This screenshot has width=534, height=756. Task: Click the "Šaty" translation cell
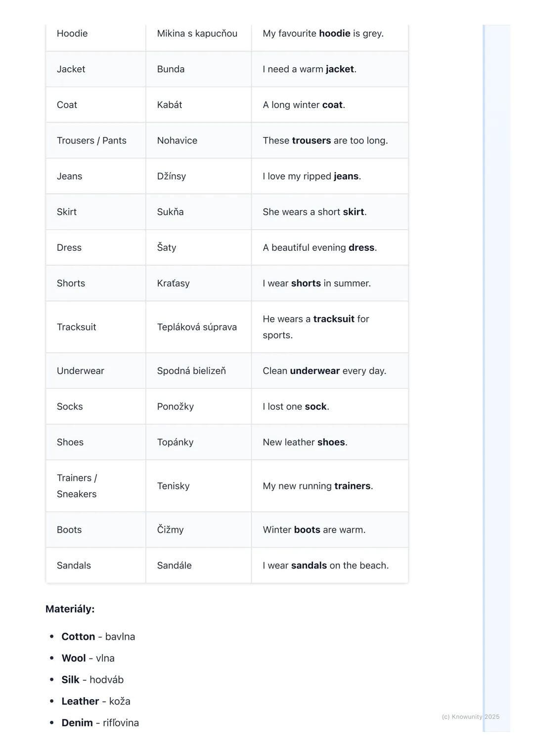(x=167, y=247)
